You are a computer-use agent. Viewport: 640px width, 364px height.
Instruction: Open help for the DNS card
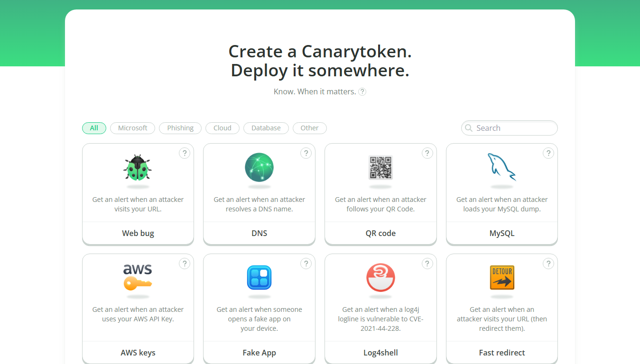click(x=306, y=153)
